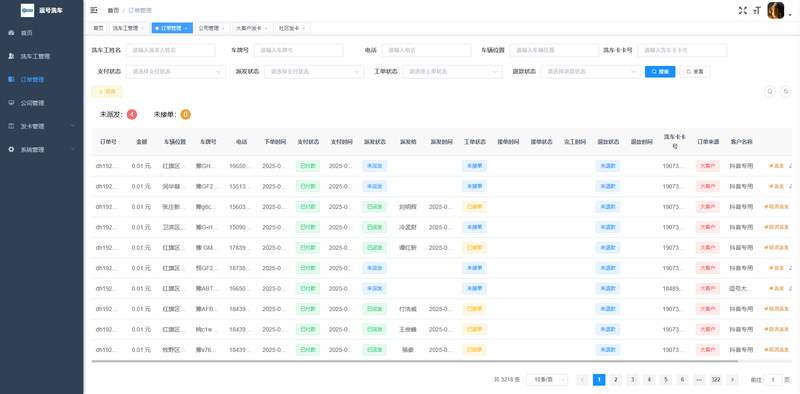
Task: Jump ahead with the pagination ellipsis
Action: 699,380
